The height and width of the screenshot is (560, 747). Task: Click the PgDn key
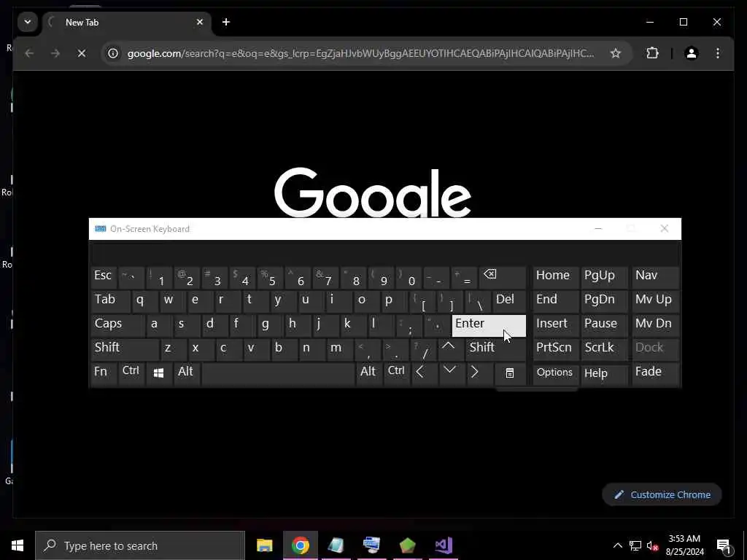pyautogui.click(x=603, y=300)
